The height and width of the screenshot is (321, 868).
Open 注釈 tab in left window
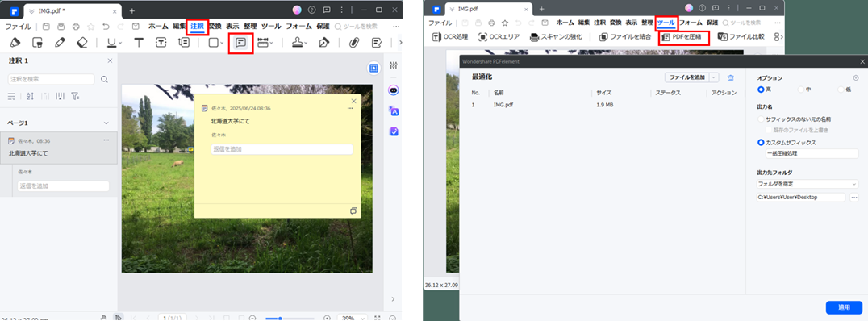click(x=197, y=26)
